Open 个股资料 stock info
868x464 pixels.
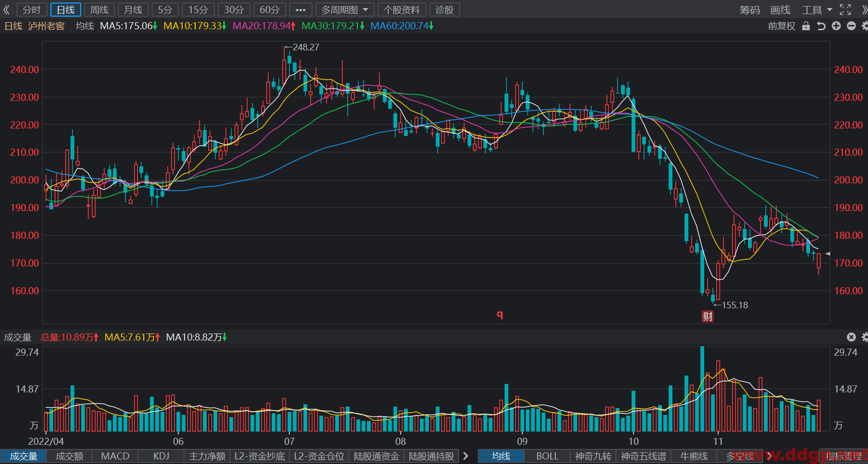pyautogui.click(x=402, y=10)
